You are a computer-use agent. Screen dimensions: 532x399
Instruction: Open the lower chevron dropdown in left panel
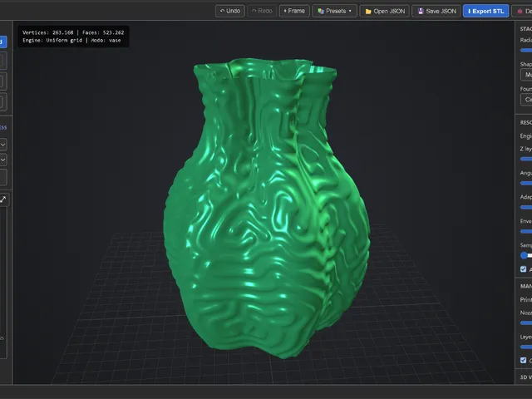coord(2,160)
